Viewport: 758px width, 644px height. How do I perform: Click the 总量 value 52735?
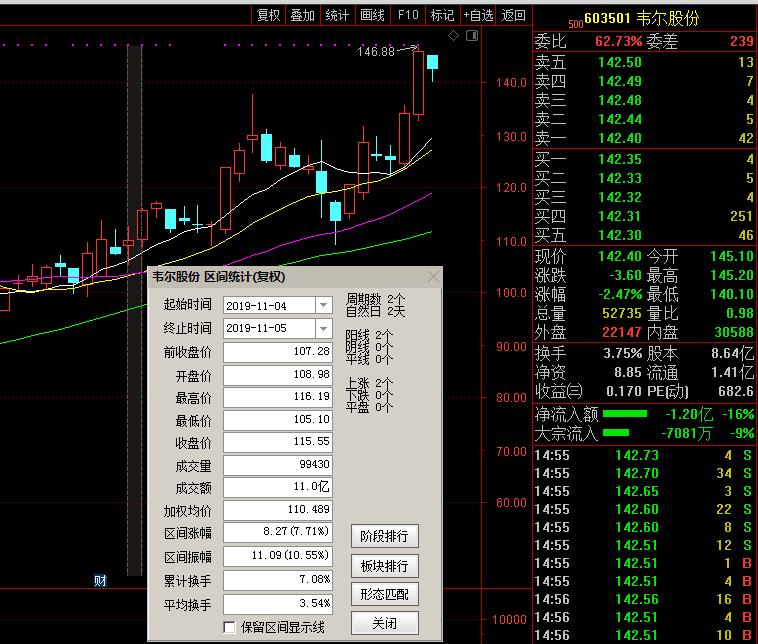(622, 313)
